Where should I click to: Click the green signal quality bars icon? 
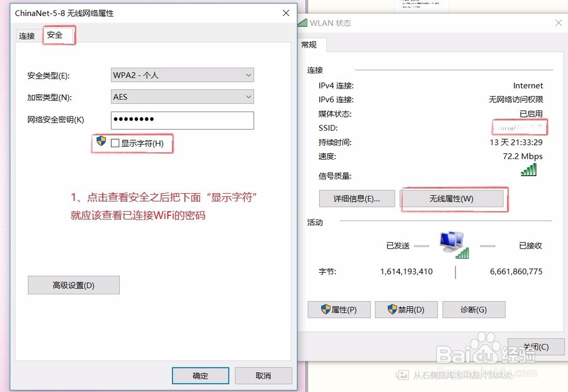[528, 169]
